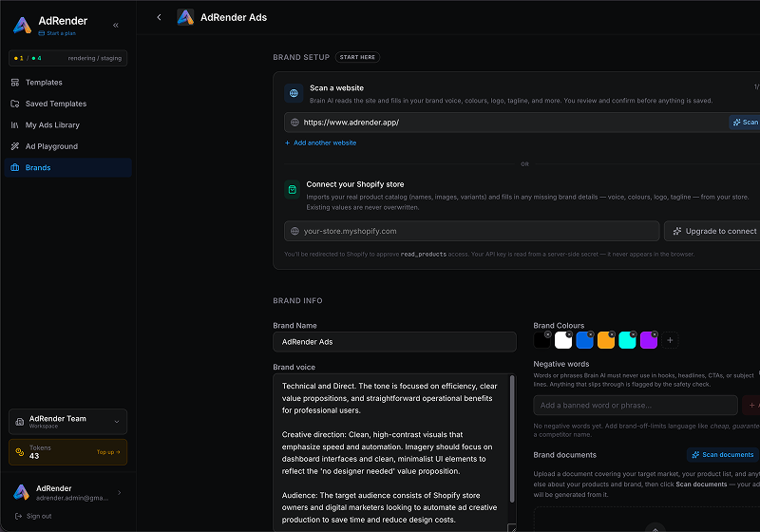Click the Shopify bag icon
Image resolution: width=760 pixels, height=532 pixels.
coord(293,189)
